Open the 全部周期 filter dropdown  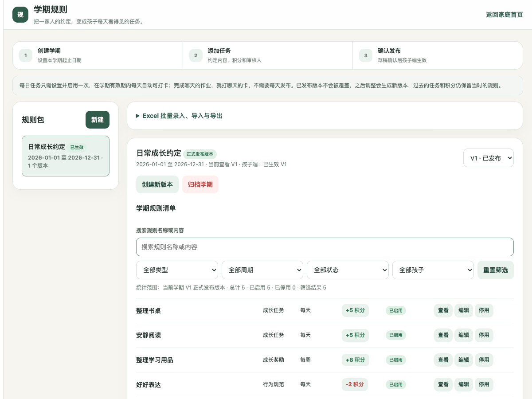tap(262, 270)
